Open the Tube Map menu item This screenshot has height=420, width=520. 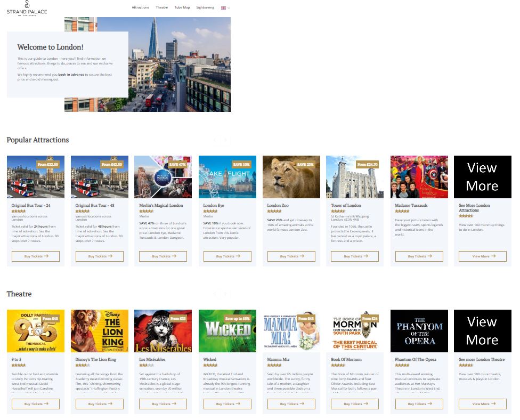pyautogui.click(x=182, y=7)
